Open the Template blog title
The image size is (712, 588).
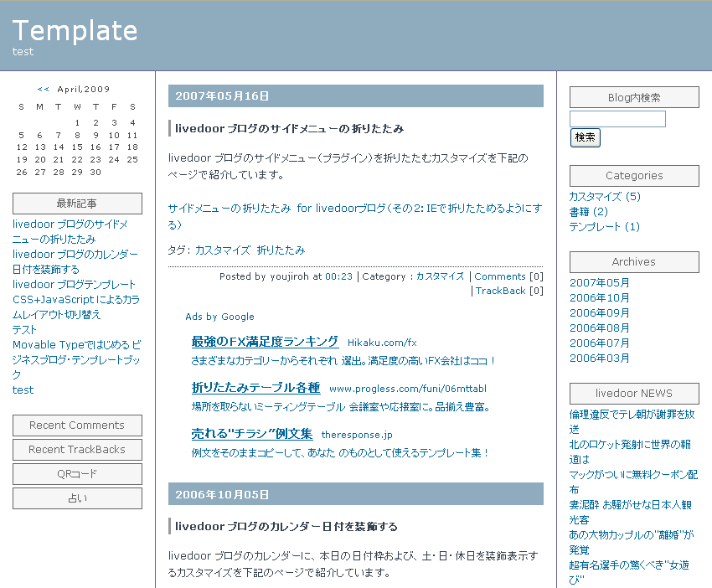coord(75,31)
